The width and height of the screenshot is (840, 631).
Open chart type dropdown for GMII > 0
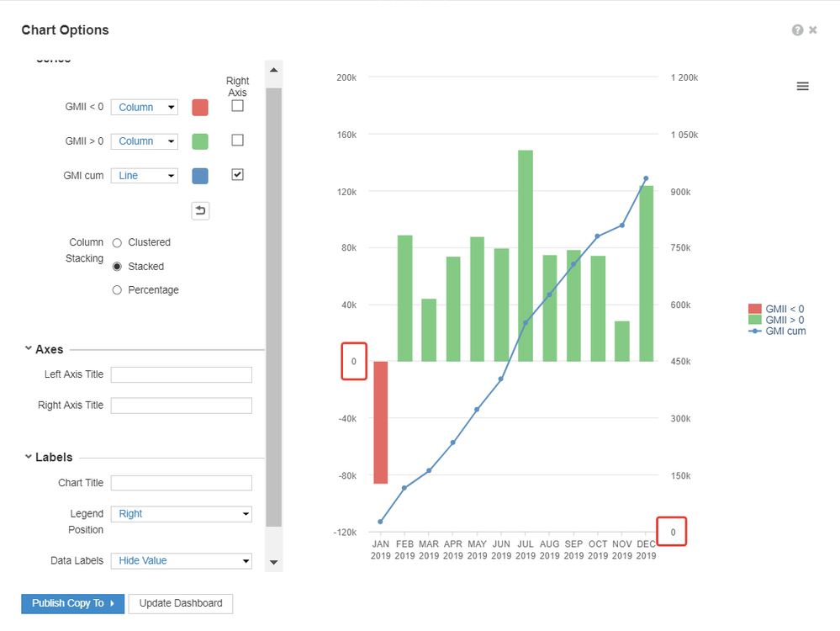click(x=145, y=141)
